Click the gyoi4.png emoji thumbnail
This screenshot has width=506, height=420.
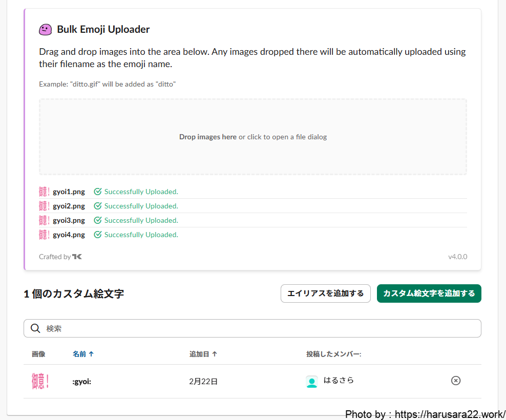click(x=44, y=235)
